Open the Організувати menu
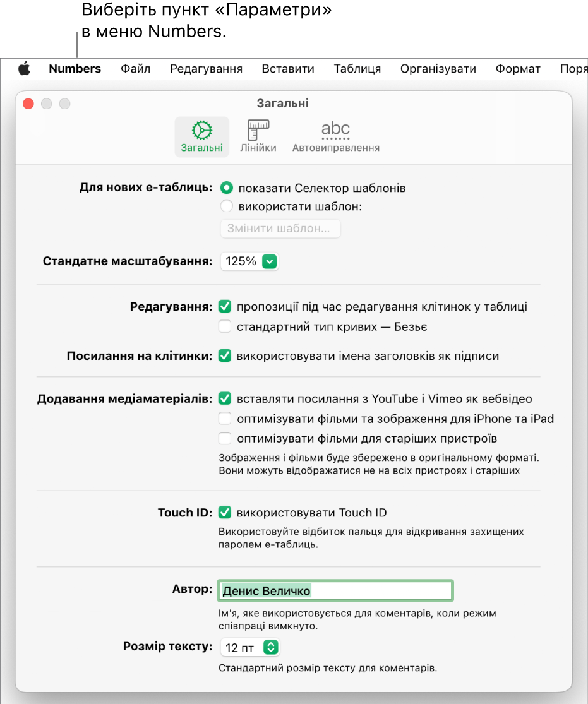The image size is (588, 704). coord(438,69)
